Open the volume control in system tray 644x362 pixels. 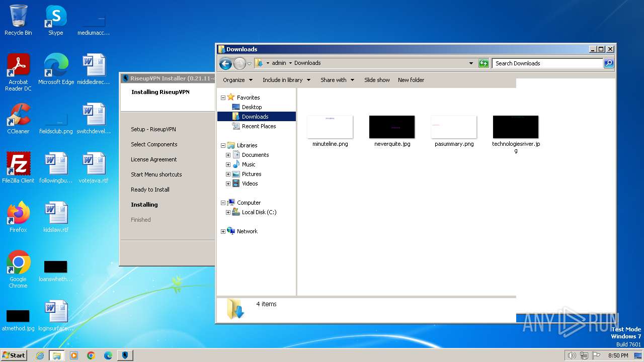point(572,355)
